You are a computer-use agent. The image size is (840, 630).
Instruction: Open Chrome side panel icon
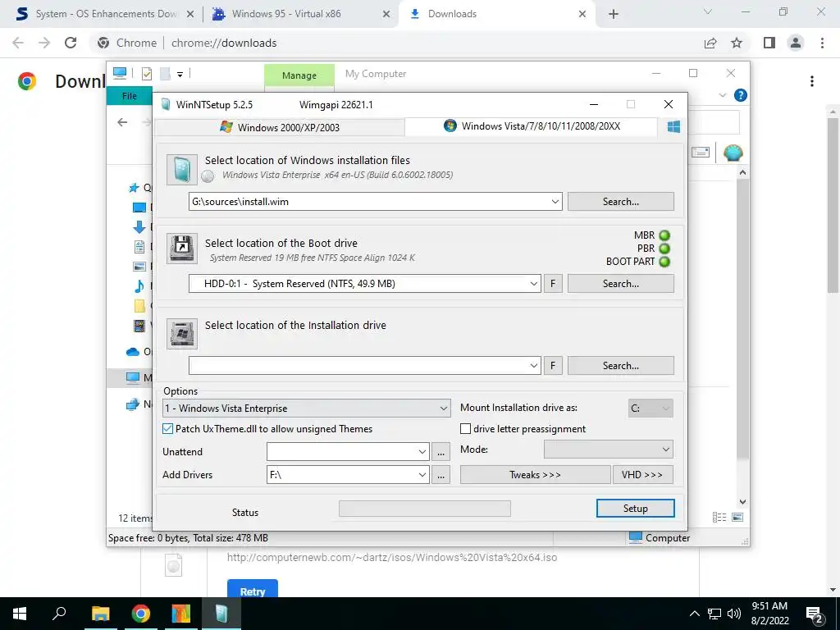coord(769,43)
